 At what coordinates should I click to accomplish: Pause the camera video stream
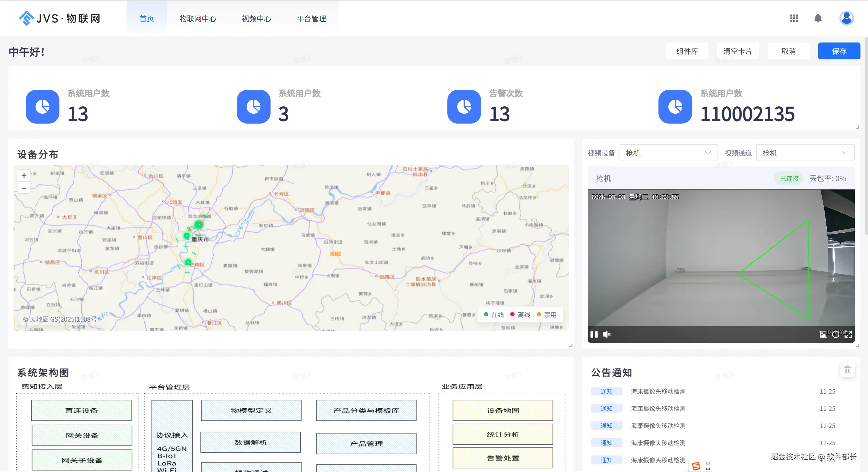(x=594, y=334)
